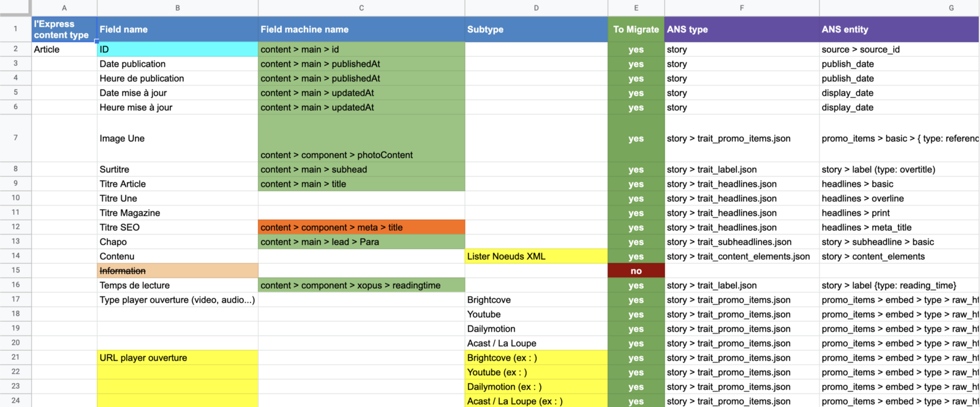Click the 'ANS type' header cell
Image resolution: width=980 pixels, height=407 pixels.
click(742, 29)
